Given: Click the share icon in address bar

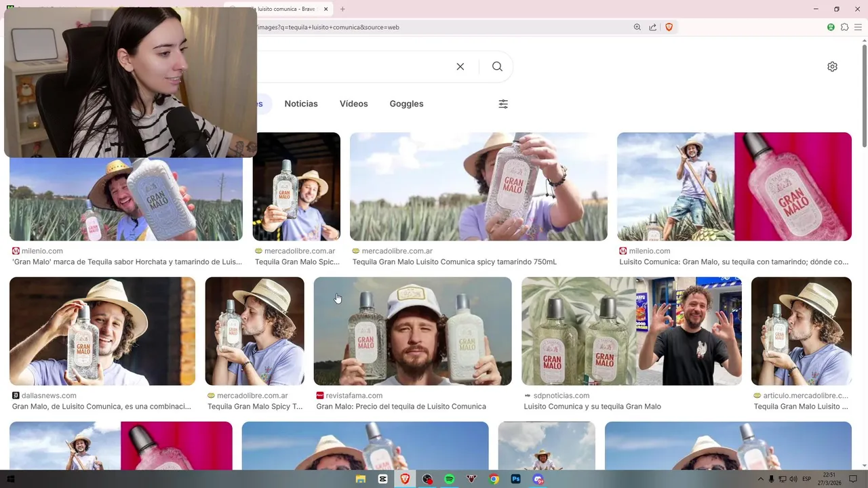Looking at the screenshot, I should pos(652,27).
